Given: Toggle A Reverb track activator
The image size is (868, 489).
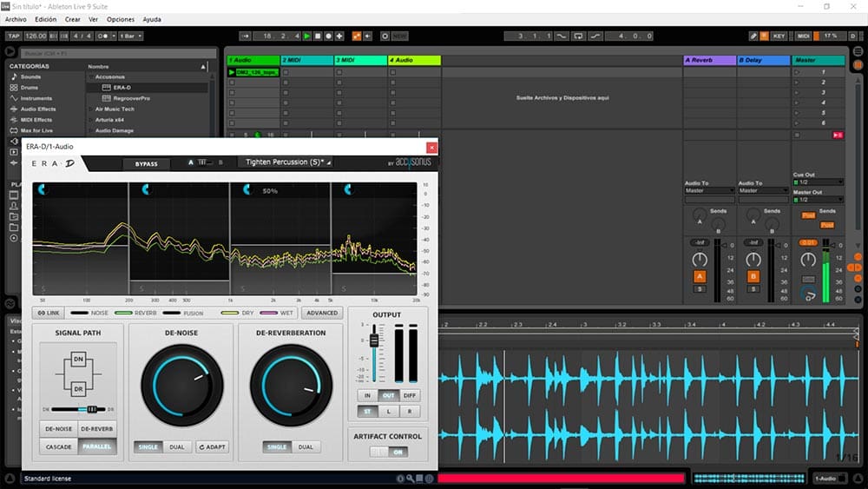Looking at the screenshot, I should [700, 276].
